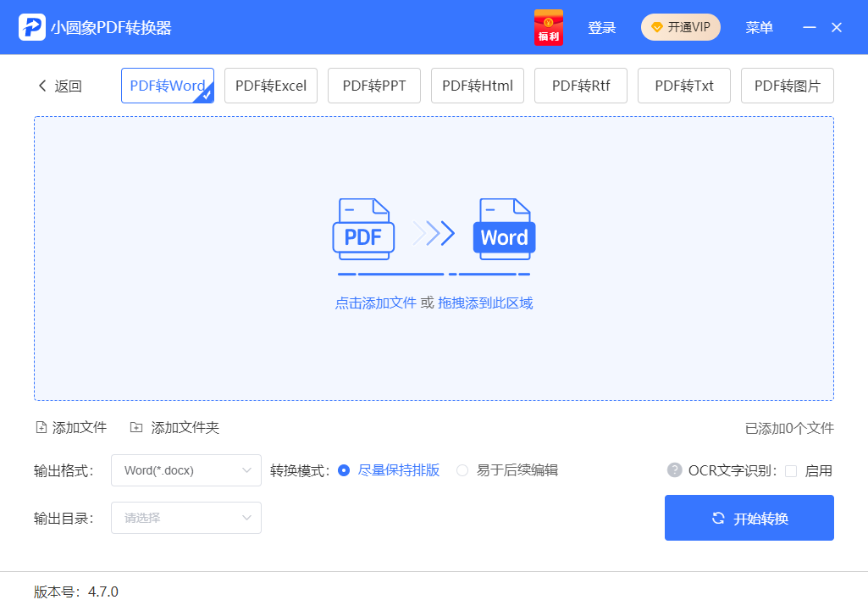Click the add file icon beside 添加文件

pos(41,427)
